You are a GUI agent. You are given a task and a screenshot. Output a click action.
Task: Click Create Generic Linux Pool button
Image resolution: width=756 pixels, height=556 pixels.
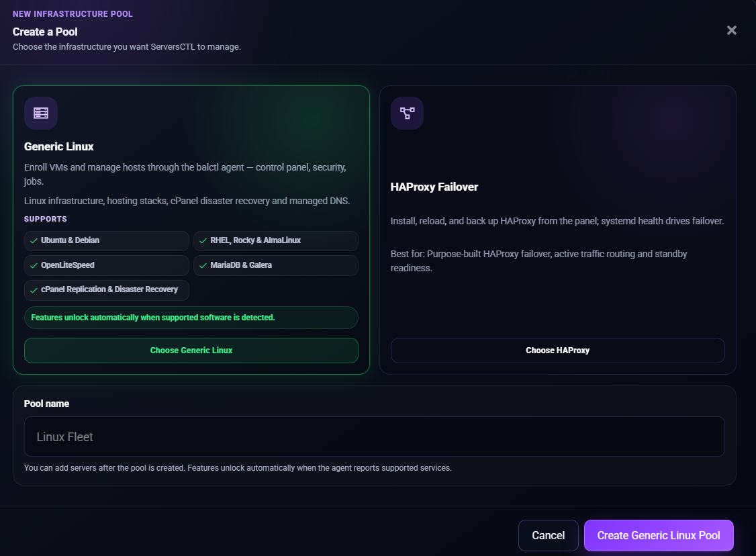[x=659, y=535]
